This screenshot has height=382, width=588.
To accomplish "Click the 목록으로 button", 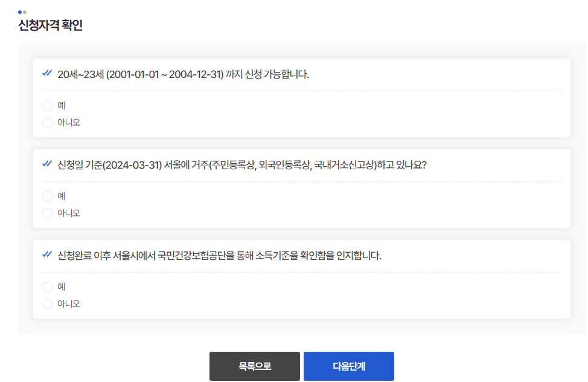I will (x=254, y=366).
